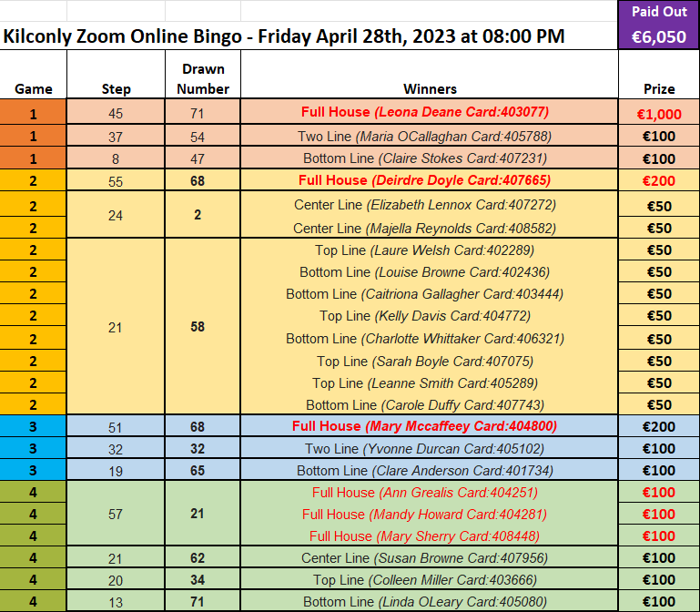Select the red €200 prize for Deirdre Doyle
The width and height of the screenshot is (700, 612).
tap(659, 180)
